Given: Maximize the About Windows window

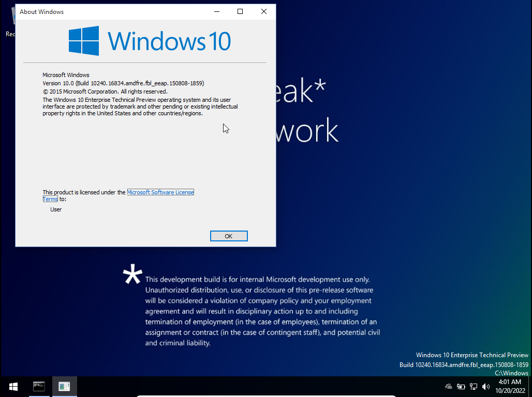Looking at the screenshot, I should point(240,11).
